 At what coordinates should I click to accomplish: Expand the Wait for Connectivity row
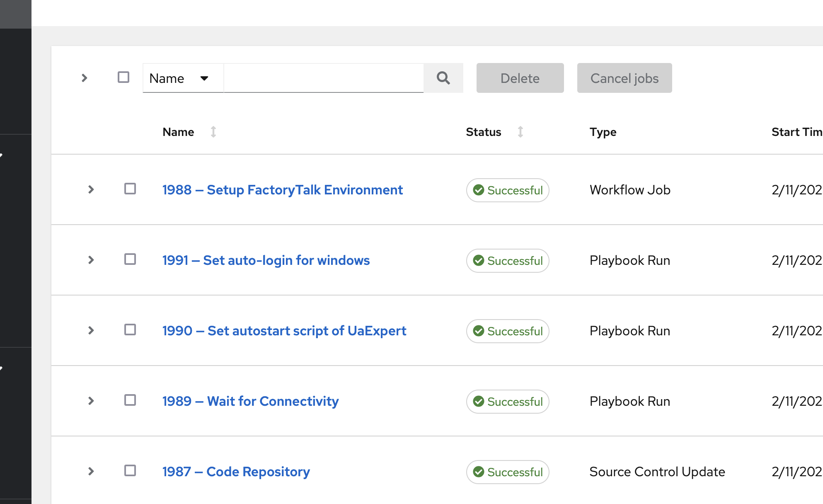(x=91, y=401)
